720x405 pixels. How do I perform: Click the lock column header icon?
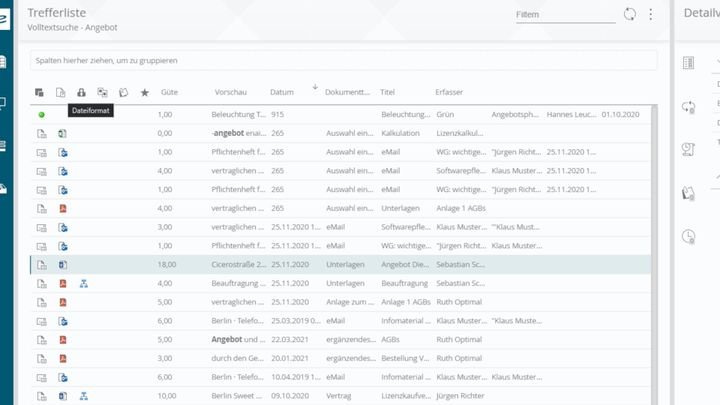[81, 92]
